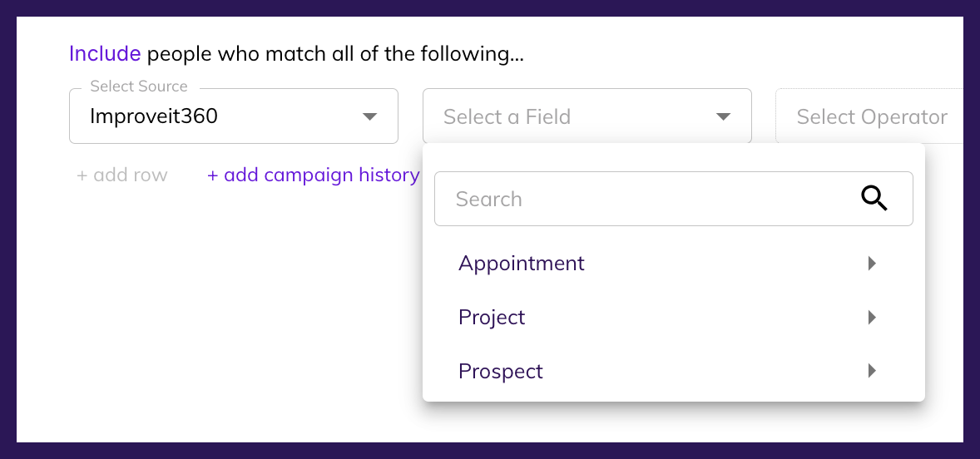Click the 'Select Source' floating label
Viewport: 980px width, 459px height.
tap(139, 86)
